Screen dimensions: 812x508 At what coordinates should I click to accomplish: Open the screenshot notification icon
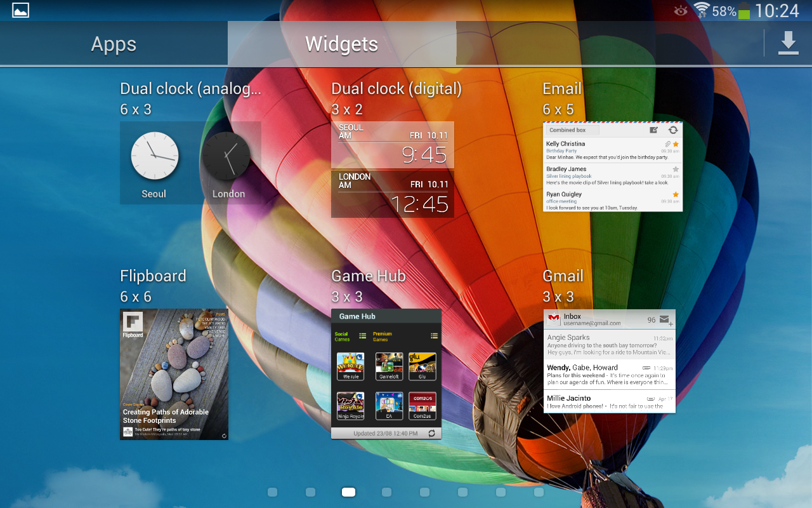coord(20,10)
